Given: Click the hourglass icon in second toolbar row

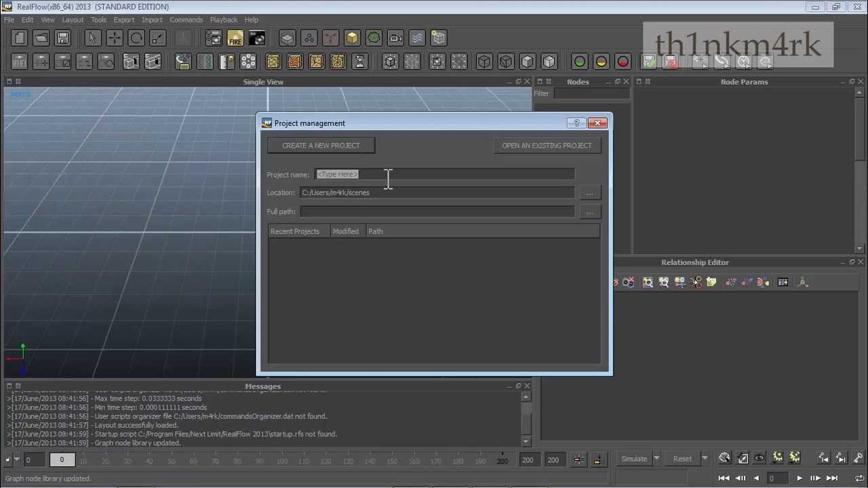Looking at the screenshot, I should tap(360, 62).
